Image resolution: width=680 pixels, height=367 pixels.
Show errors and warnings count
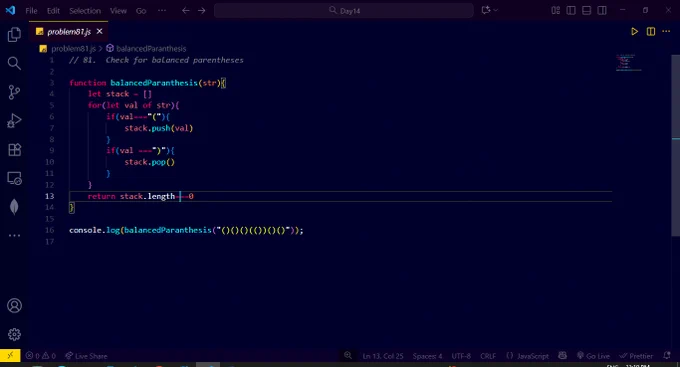(x=40, y=356)
